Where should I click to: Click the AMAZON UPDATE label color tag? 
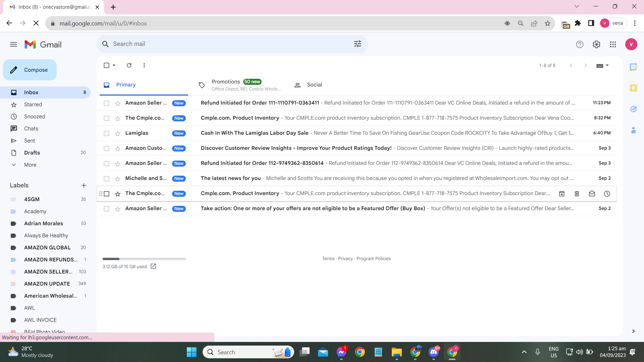coord(13,284)
